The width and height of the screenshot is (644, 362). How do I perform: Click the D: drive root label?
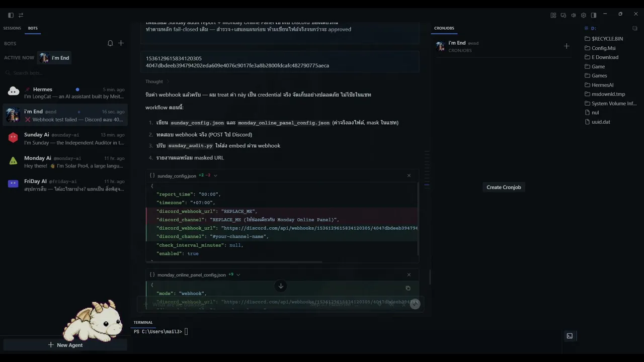point(594,29)
